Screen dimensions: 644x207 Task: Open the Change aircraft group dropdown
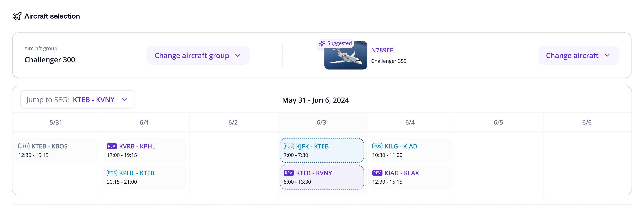tap(198, 55)
